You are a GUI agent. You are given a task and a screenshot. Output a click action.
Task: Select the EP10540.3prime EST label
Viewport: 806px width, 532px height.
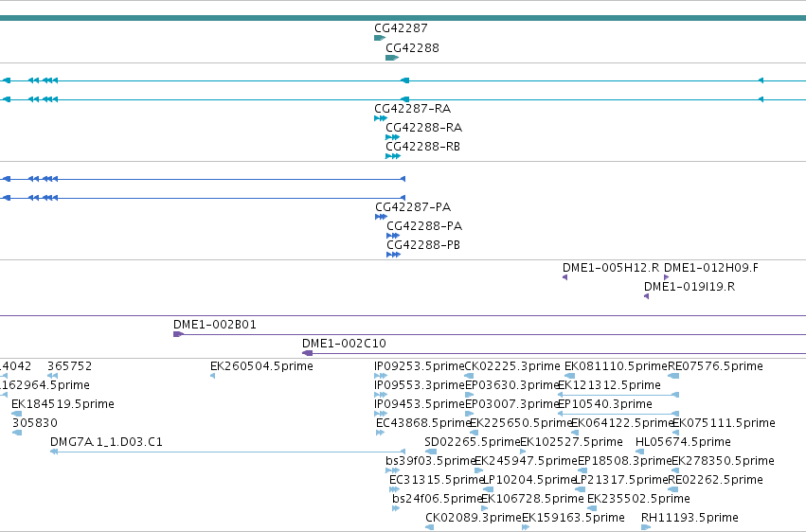coord(605,404)
